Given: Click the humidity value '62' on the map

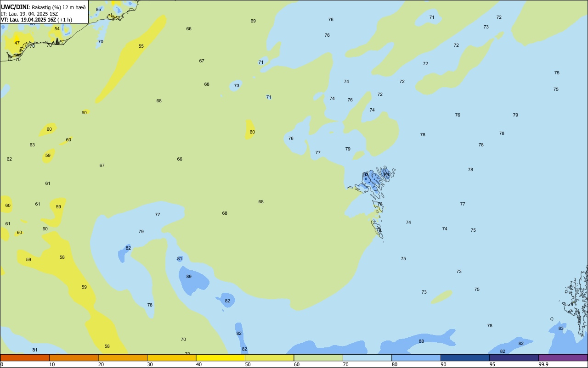Looking at the screenshot, I should [9, 159].
